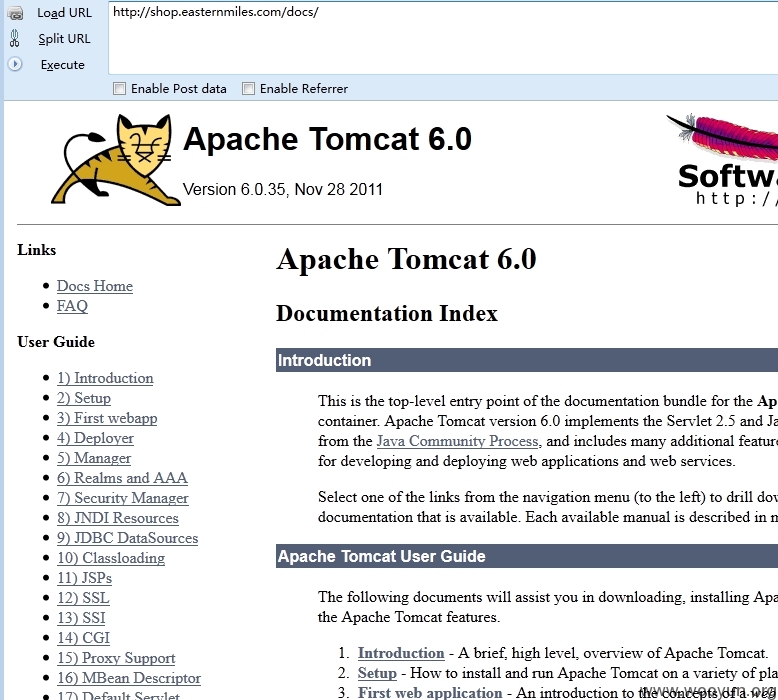Enable the Referrer checkbox
This screenshot has height=700, width=778.
248,89
